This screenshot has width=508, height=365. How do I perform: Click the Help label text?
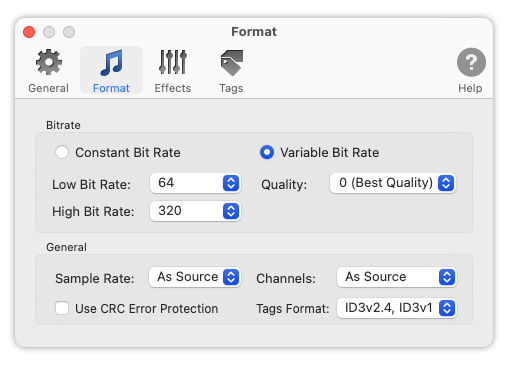click(470, 88)
